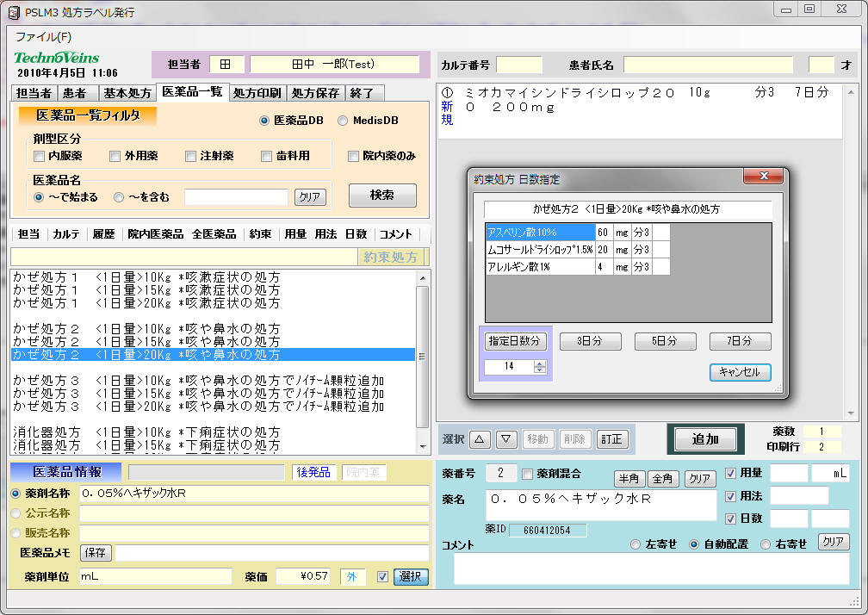Click the 医薬品メモ text field
868x615 pixels.
pos(272,552)
